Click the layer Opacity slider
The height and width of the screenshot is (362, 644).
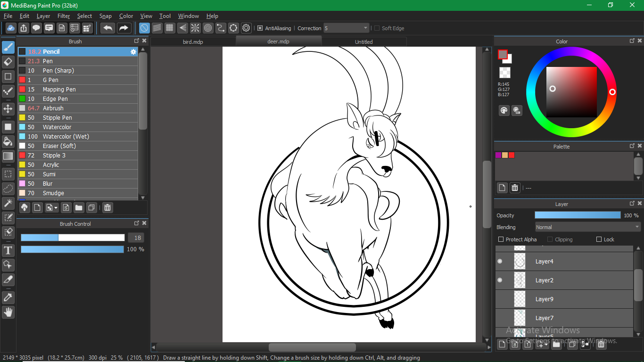578,215
